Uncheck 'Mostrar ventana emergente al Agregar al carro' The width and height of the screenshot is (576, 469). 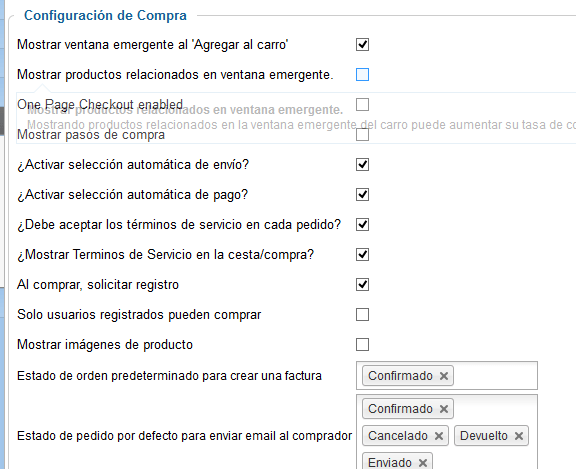click(362, 44)
